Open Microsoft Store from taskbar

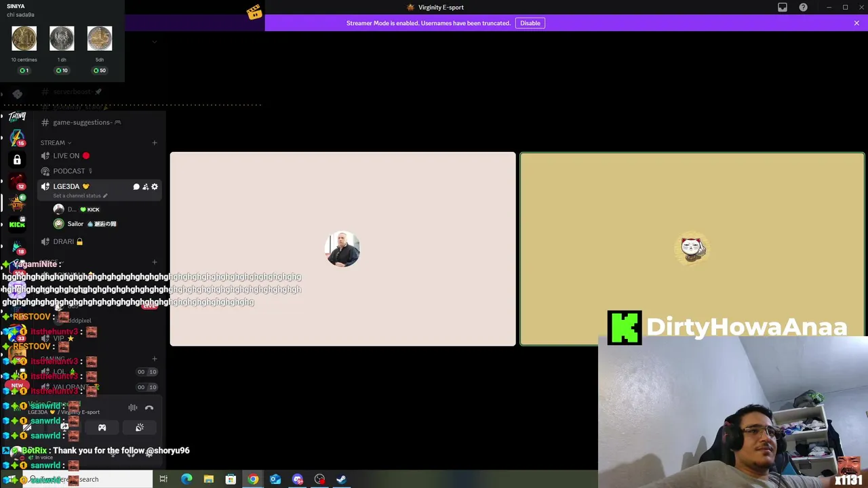(x=231, y=479)
